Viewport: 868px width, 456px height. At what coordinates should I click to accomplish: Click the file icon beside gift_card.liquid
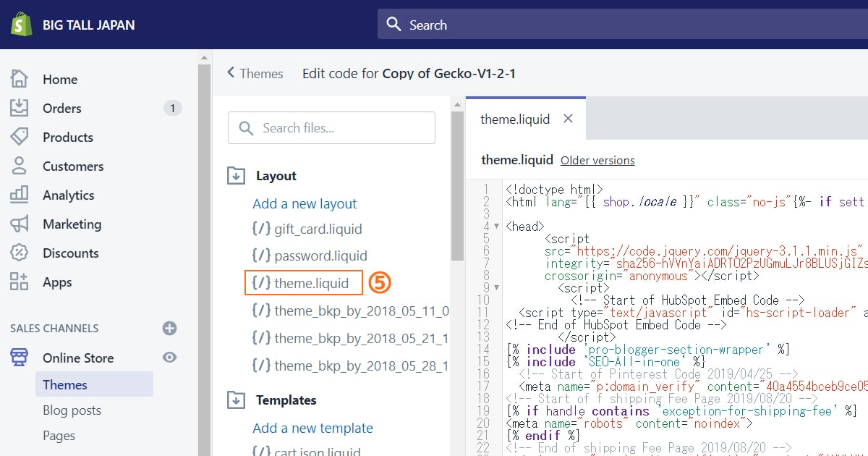pos(261,229)
